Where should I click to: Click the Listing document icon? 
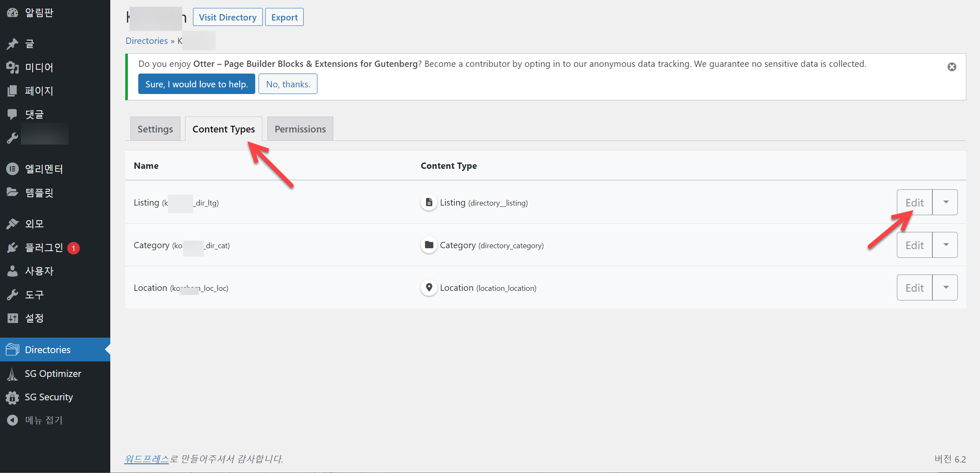click(x=429, y=203)
